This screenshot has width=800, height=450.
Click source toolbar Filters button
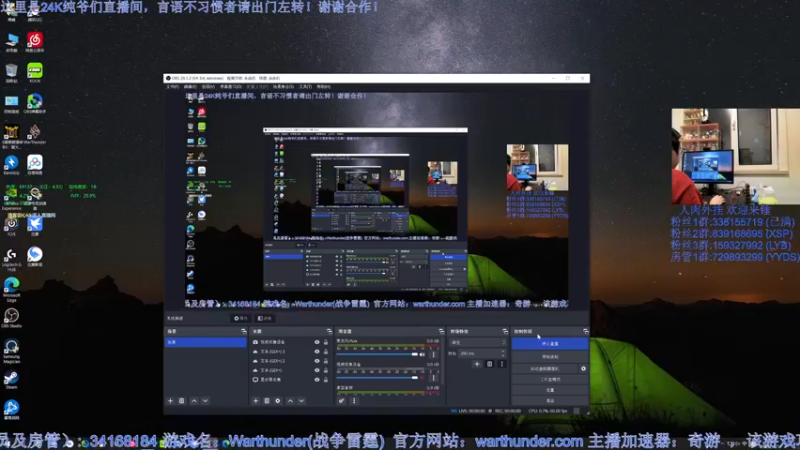[264, 318]
